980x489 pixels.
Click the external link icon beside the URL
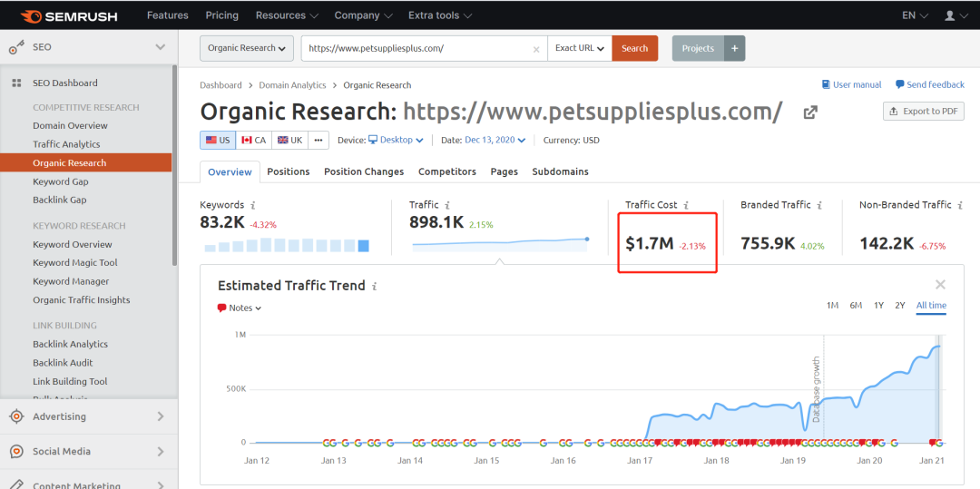tap(810, 112)
